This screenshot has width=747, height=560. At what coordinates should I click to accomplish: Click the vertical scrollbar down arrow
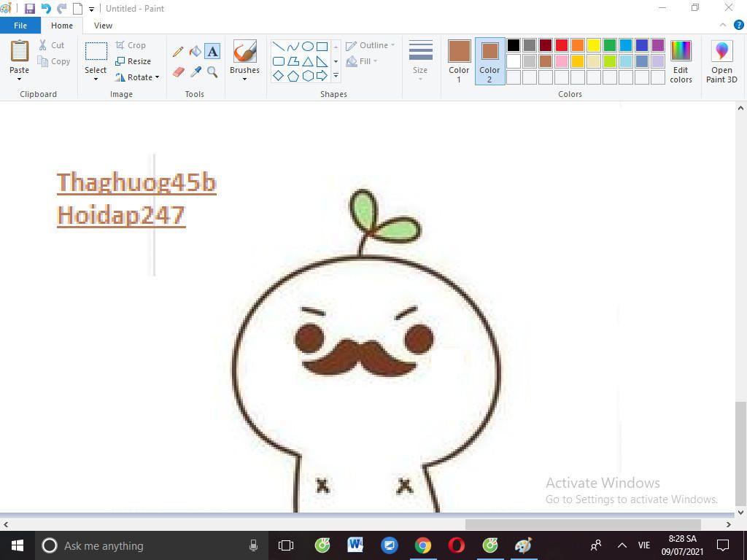click(x=741, y=513)
